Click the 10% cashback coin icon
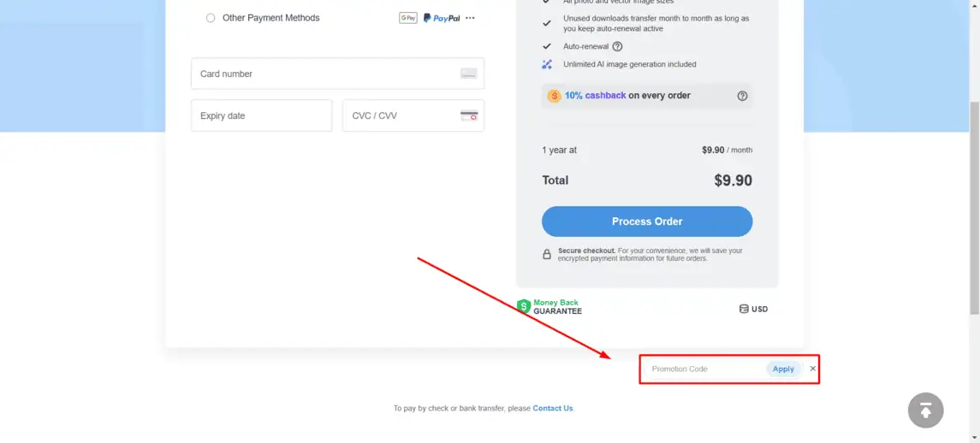Image resolution: width=980 pixels, height=443 pixels. coord(554,97)
